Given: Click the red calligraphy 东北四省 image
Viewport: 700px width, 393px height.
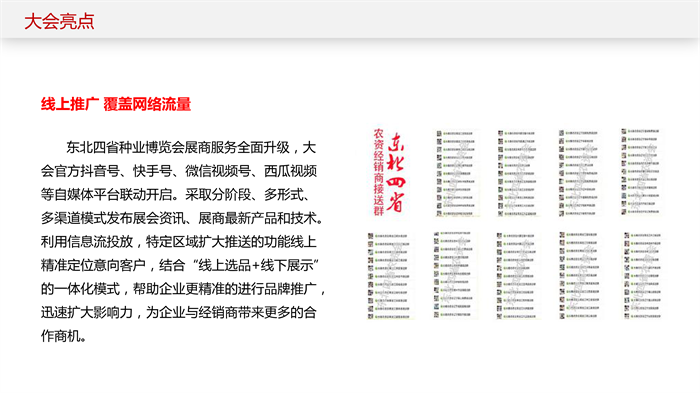Looking at the screenshot, I should [x=396, y=172].
